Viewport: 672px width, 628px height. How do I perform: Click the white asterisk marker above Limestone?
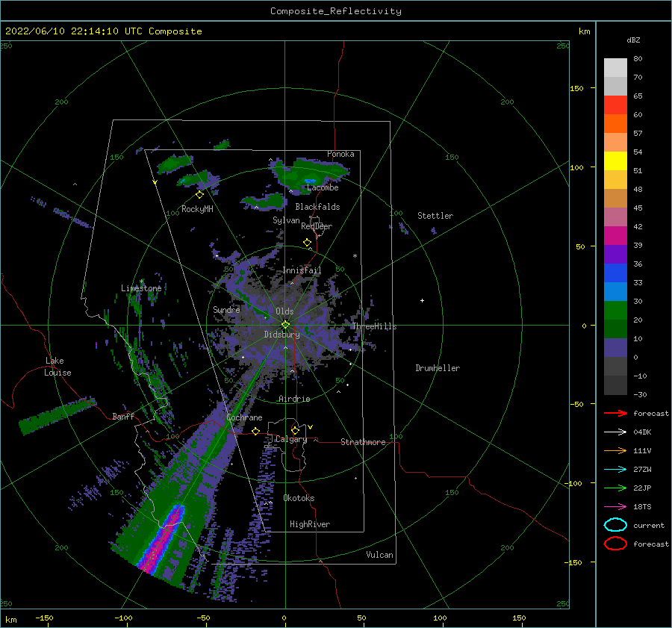click(141, 282)
